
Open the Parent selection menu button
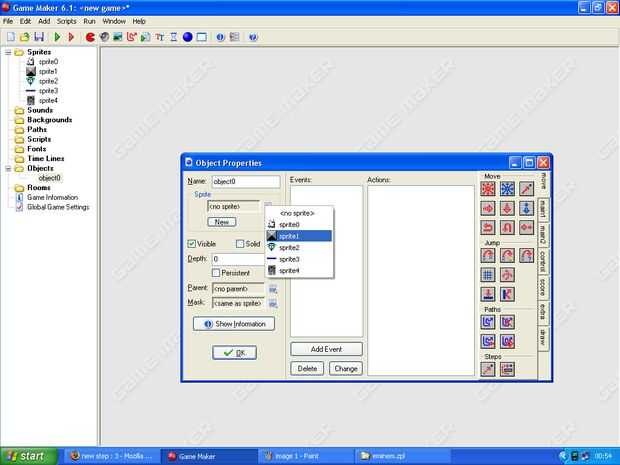[x=273, y=289]
